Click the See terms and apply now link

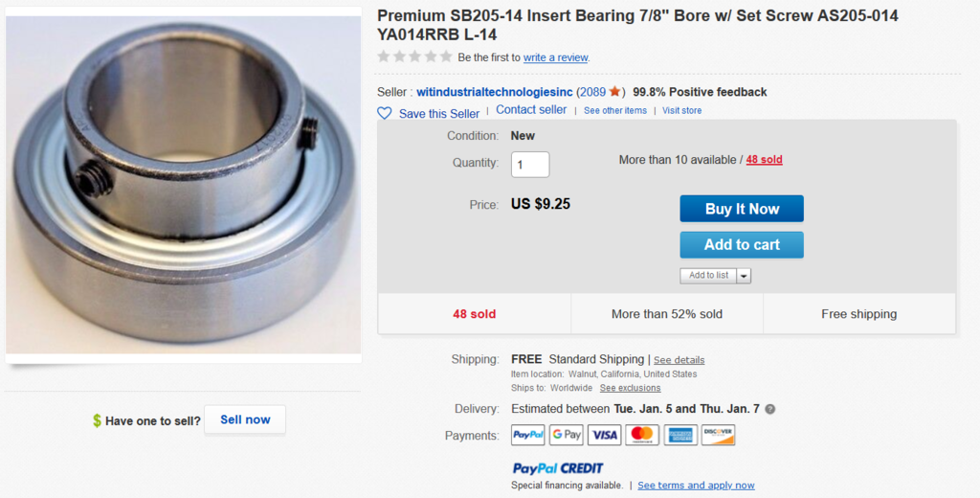coord(696,486)
